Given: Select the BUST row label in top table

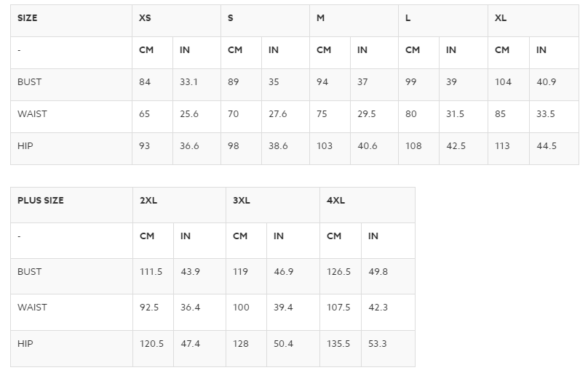Looking at the screenshot, I should click(x=30, y=82).
